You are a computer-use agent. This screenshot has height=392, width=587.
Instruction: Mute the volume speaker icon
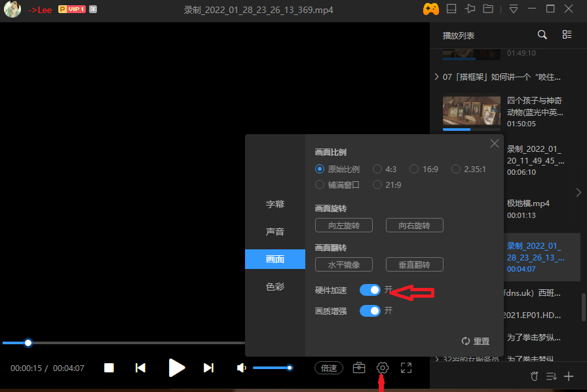click(242, 368)
